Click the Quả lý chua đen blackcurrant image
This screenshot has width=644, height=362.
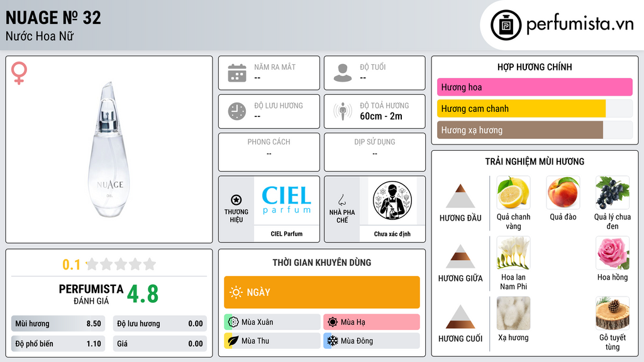coord(613,192)
